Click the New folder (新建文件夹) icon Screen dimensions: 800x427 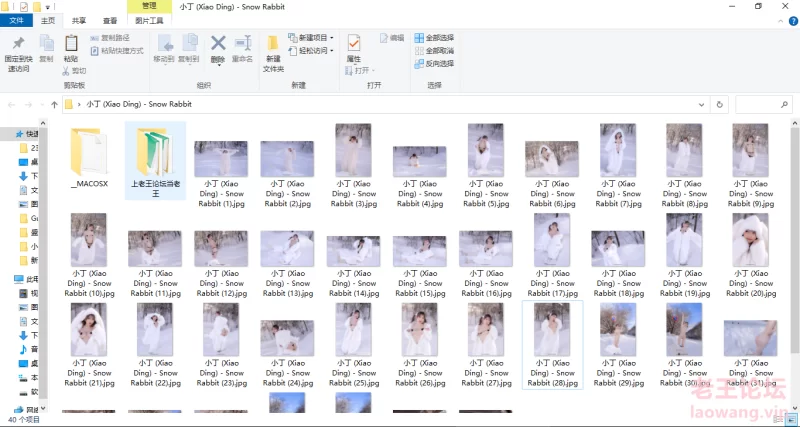(x=273, y=44)
